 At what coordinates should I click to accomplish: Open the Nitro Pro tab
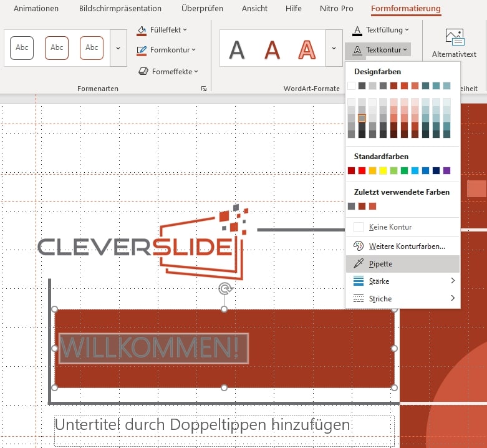336,8
